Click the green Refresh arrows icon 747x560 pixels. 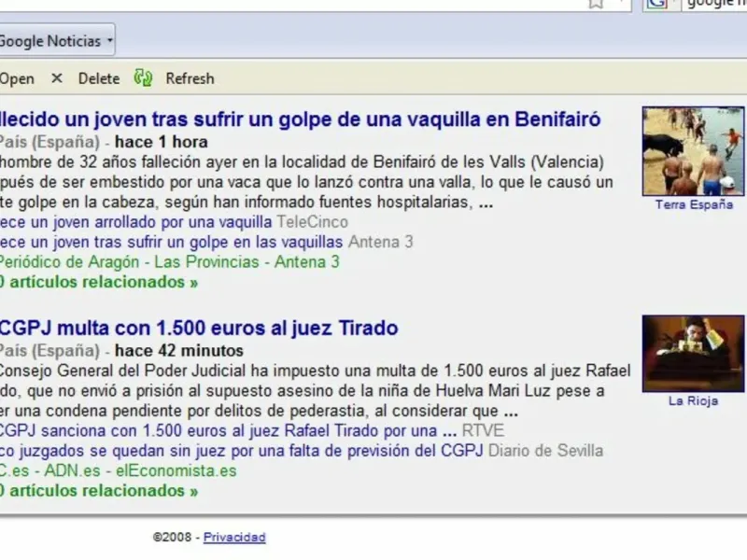(143, 77)
